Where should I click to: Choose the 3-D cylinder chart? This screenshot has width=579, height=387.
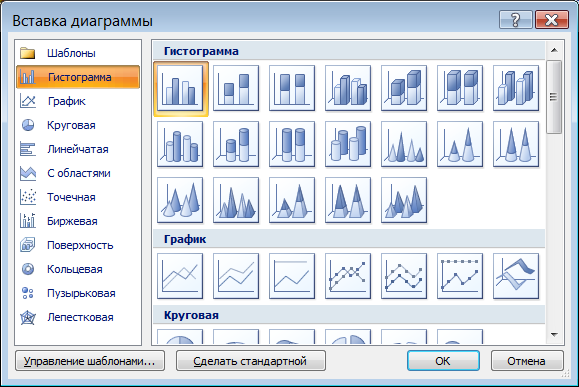click(348, 144)
